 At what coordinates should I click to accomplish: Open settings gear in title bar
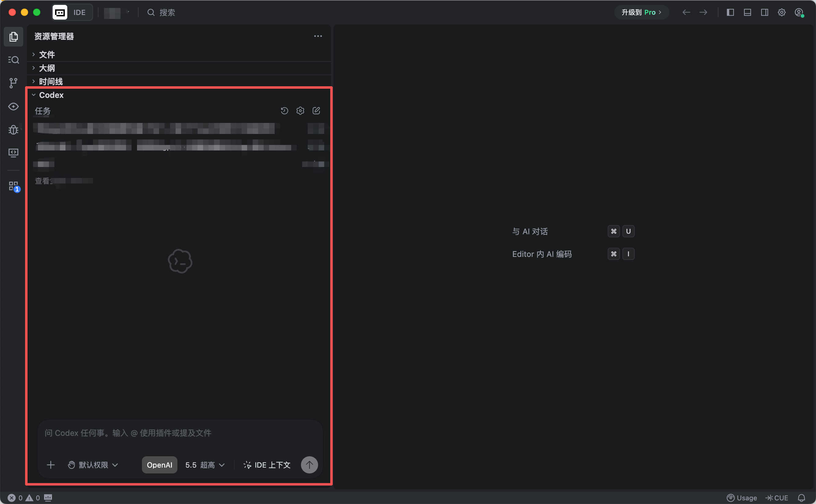782,12
